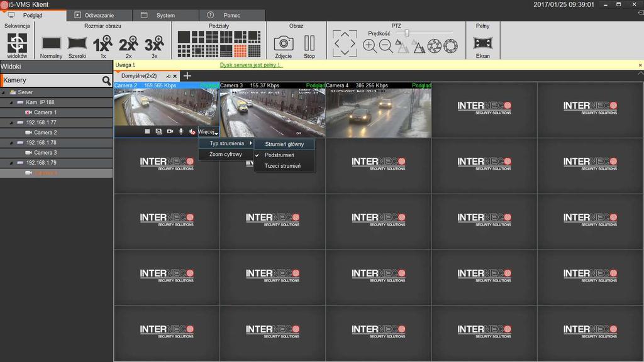Open the Odtwarzanie tab

click(99, 15)
